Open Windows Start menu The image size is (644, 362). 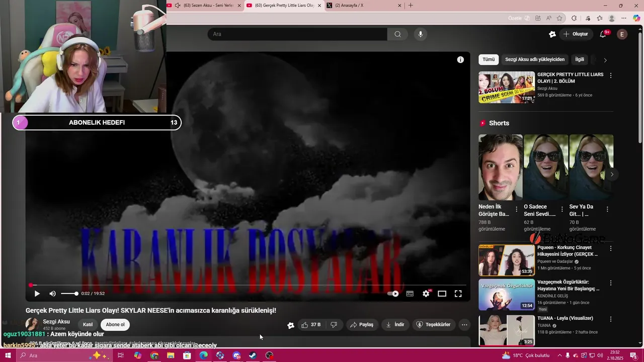coord(8,355)
